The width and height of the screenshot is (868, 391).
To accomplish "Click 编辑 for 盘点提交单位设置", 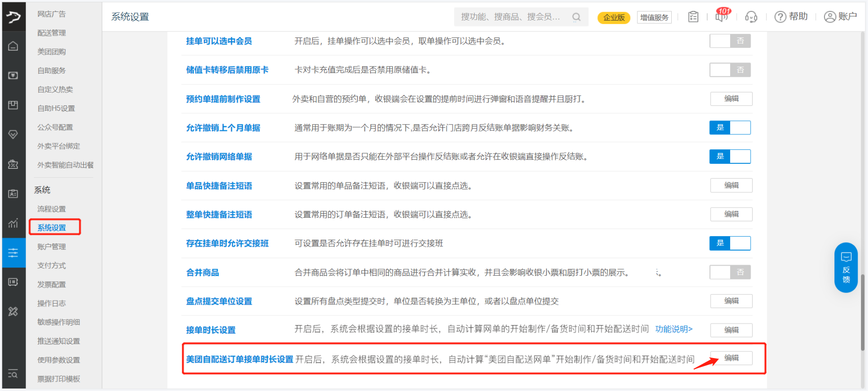I will tap(732, 301).
